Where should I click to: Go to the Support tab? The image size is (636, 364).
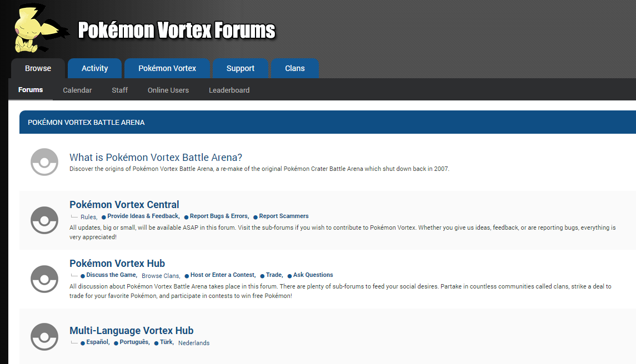tap(241, 68)
